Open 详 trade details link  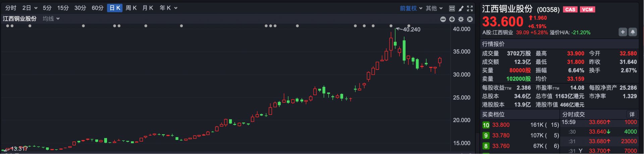(x=632, y=114)
